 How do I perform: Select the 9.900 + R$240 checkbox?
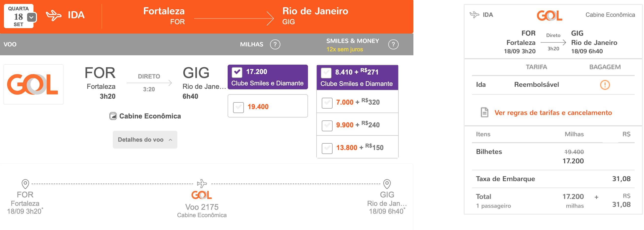tap(327, 126)
